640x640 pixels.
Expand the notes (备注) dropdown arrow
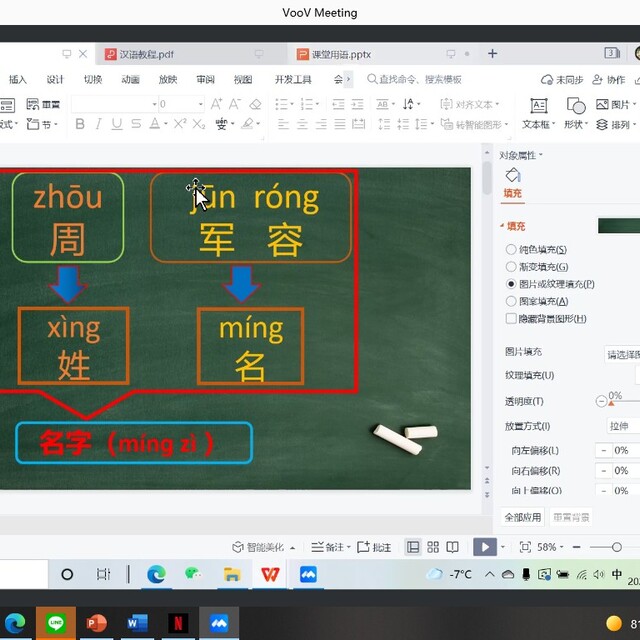pyautogui.click(x=348, y=548)
